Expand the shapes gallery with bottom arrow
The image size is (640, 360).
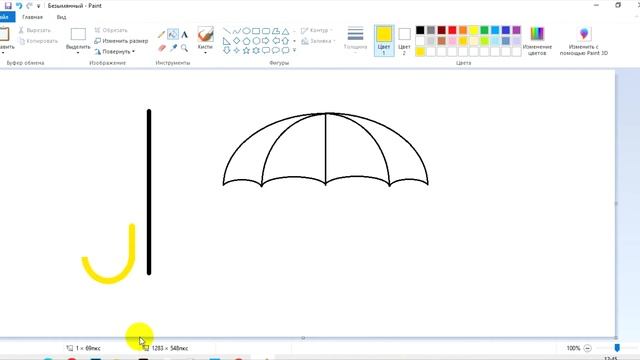coord(294,50)
